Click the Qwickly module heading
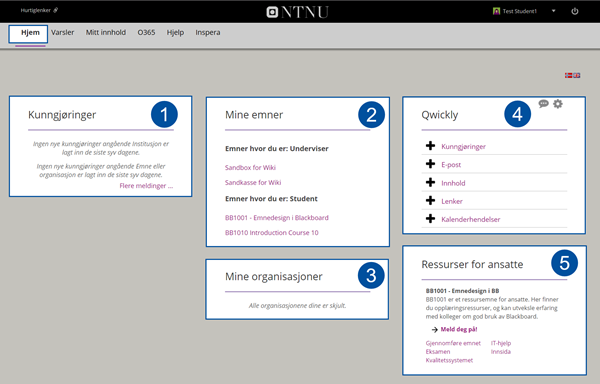Image resolution: width=600 pixels, height=384 pixels. click(440, 115)
